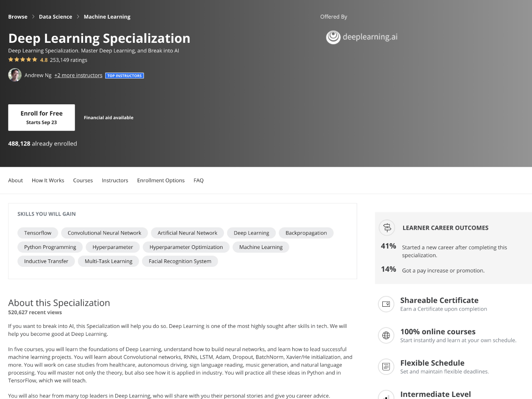Click the star rating icons
532x399 pixels.
[23, 59]
